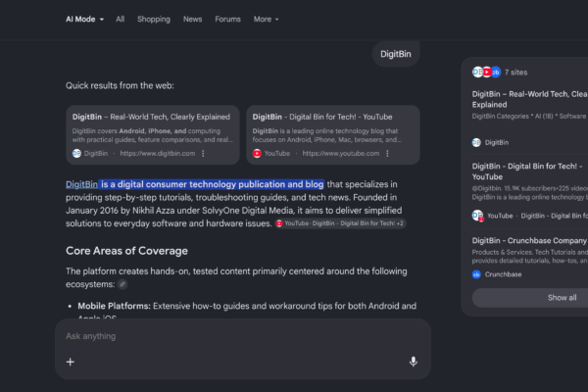Click the Core Areas of Coverage heading
The image size is (588, 392).
(x=126, y=251)
